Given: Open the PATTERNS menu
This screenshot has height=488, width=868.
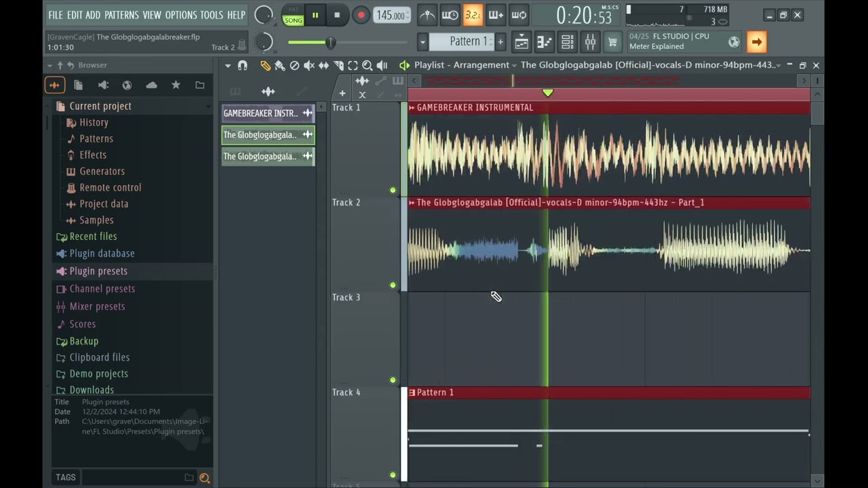Looking at the screenshot, I should pos(121,15).
